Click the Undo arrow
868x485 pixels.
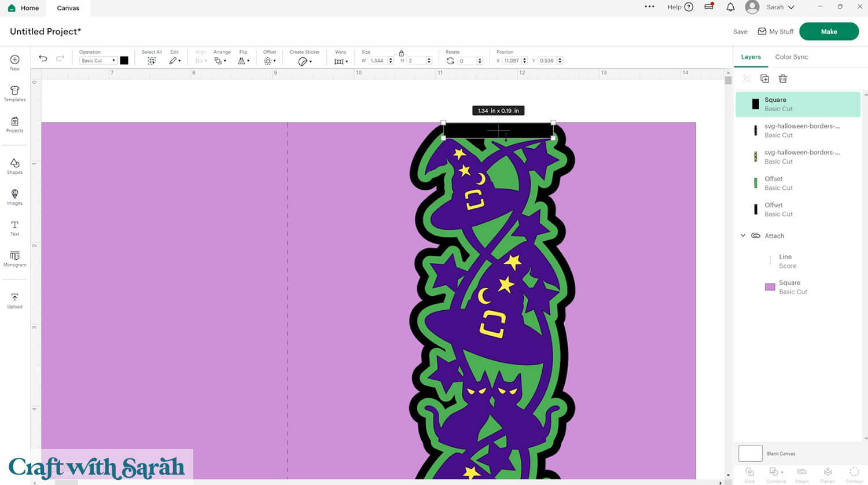[43, 58]
